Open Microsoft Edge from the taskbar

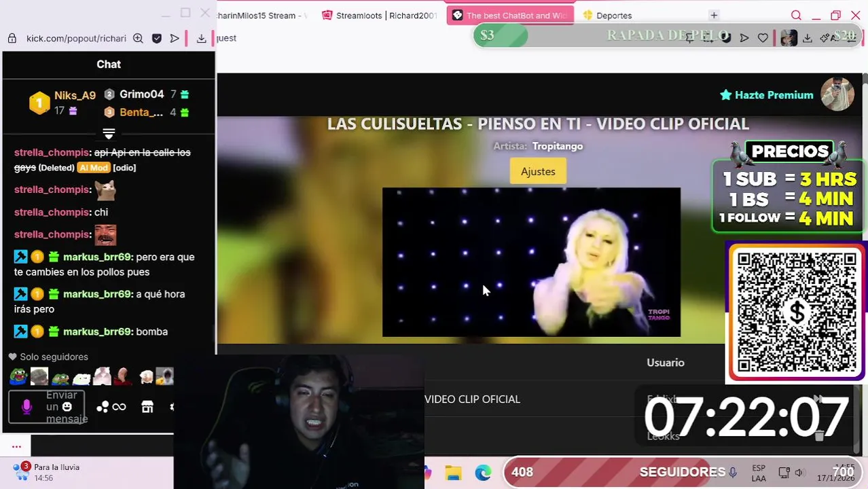click(483, 473)
